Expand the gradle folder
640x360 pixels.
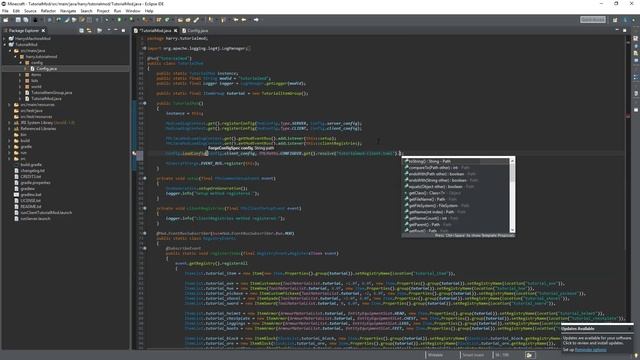click(10, 147)
